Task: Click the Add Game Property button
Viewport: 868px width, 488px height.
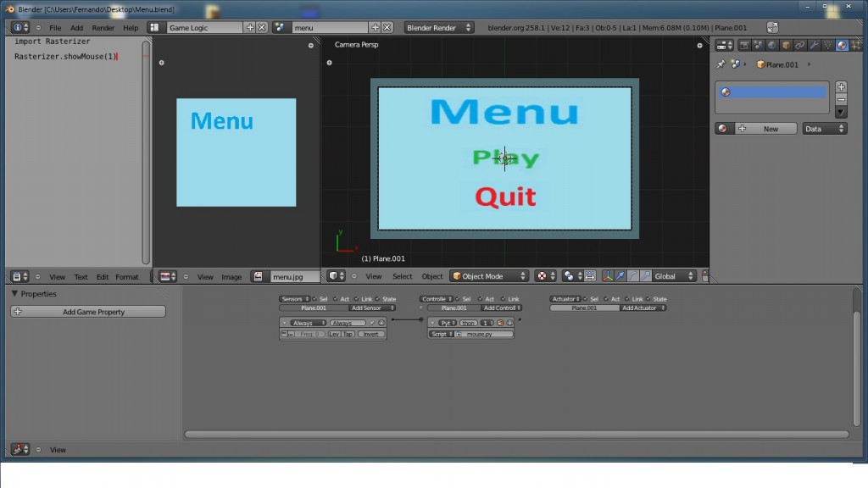Action: [89, 311]
